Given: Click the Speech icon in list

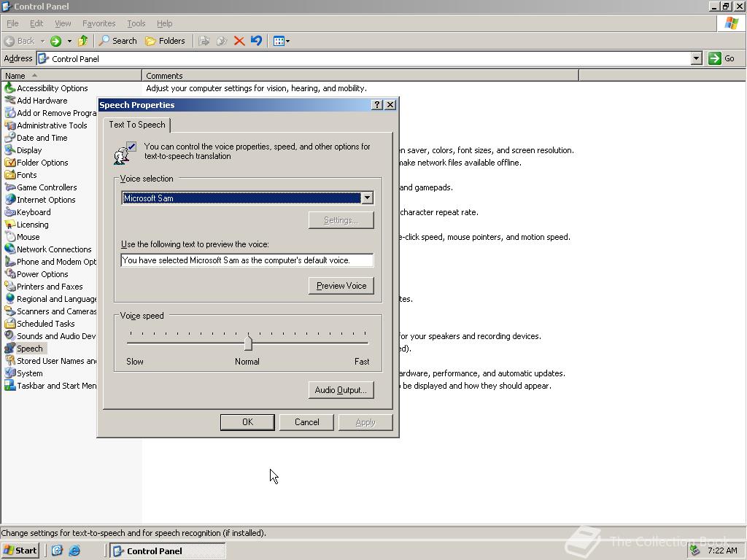Looking at the screenshot, I should (x=9, y=348).
